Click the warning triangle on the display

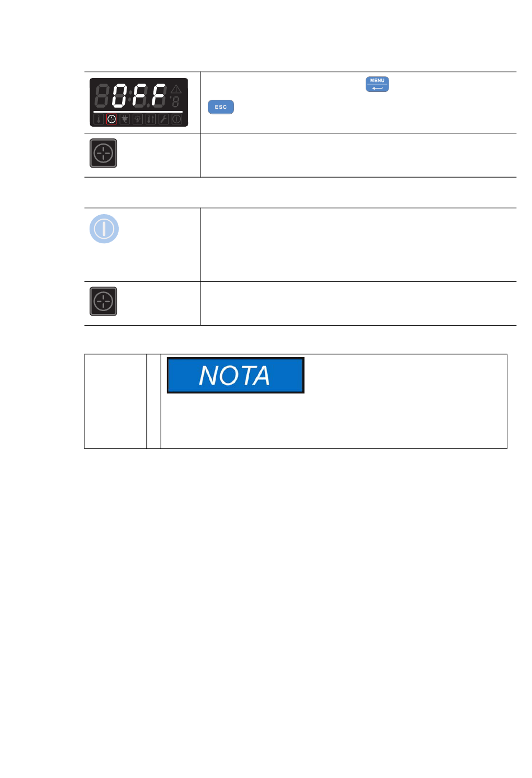(176, 89)
